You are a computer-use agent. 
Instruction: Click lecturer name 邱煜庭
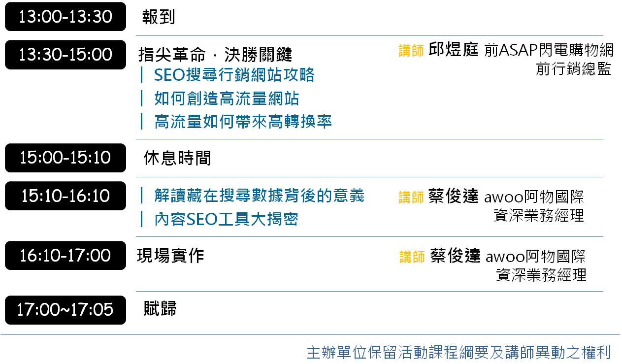[x=454, y=50]
